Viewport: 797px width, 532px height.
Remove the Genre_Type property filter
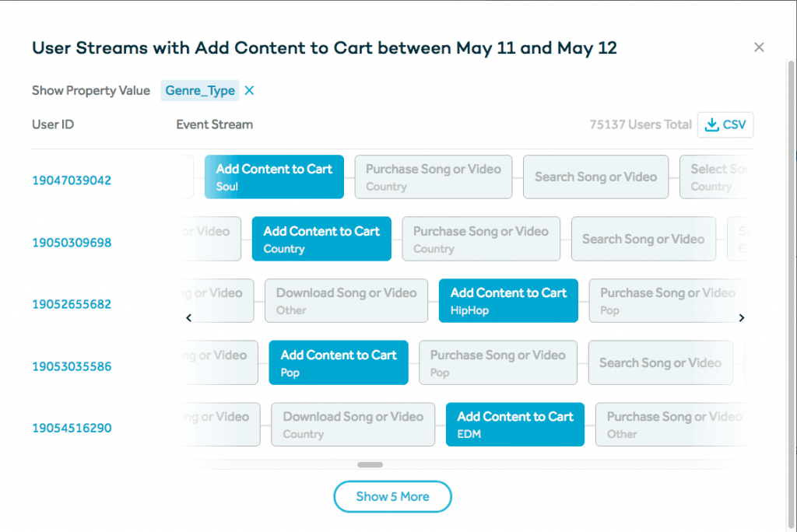(x=249, y=91)
